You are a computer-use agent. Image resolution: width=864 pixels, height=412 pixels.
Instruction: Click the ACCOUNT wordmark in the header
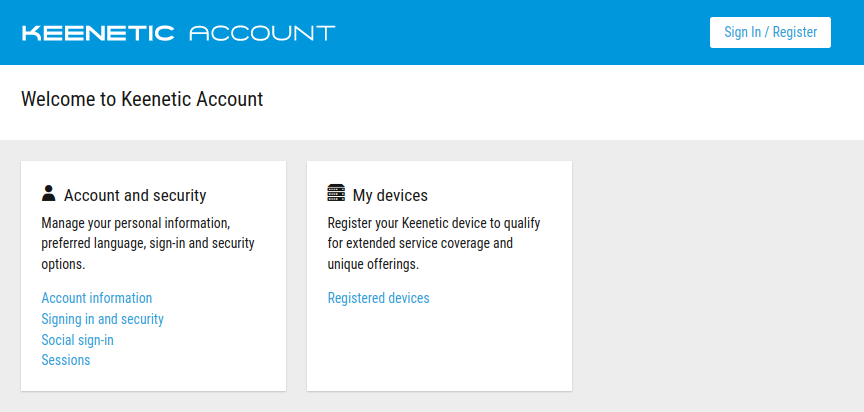[x=262, y=33]
